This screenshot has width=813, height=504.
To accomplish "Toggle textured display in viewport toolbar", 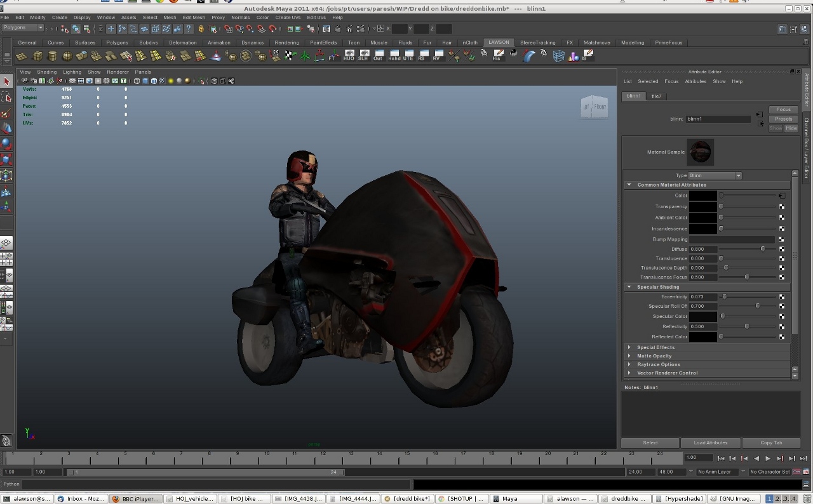I will [162, 81].
